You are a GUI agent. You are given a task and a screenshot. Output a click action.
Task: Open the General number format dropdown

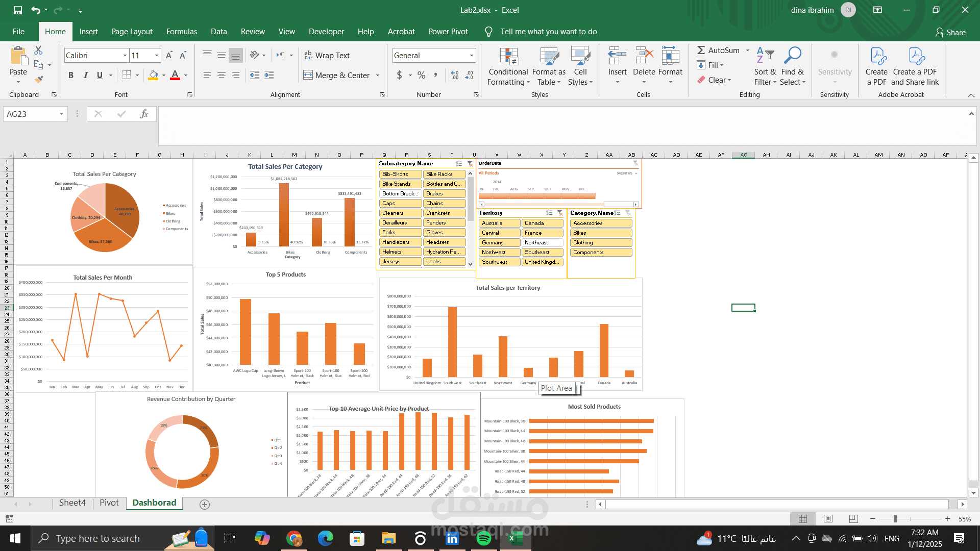(471, 55)
